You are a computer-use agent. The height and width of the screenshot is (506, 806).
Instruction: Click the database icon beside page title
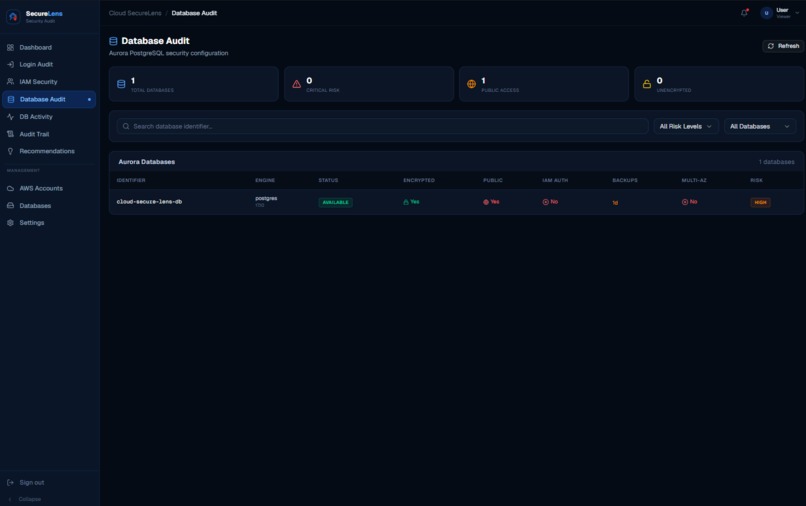[x=113, y=41]
